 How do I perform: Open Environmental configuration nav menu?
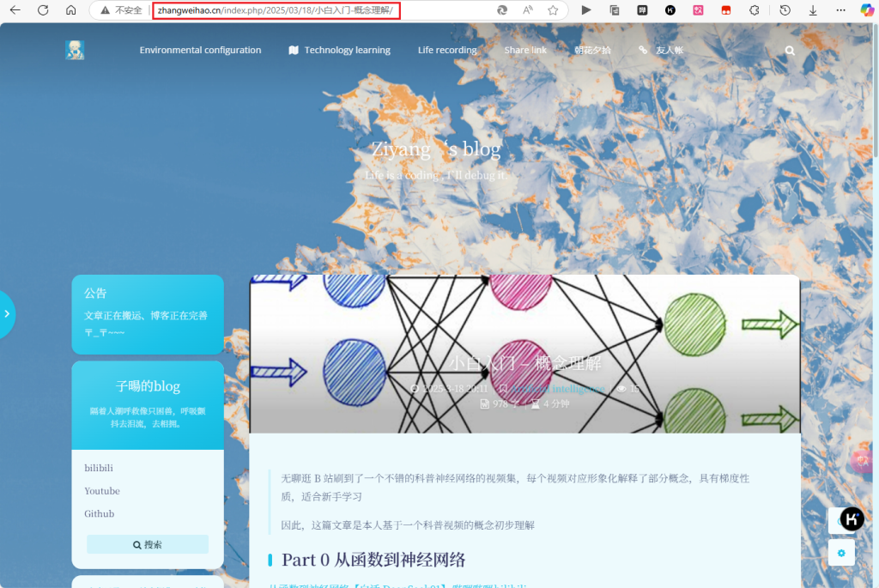pos(200,50)
